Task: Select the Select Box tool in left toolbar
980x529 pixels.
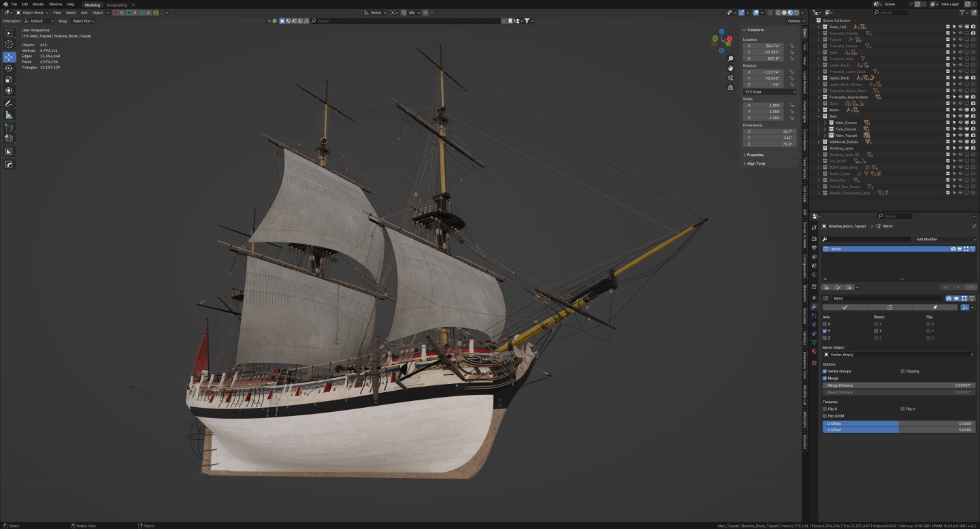Action: pos(9,33)
